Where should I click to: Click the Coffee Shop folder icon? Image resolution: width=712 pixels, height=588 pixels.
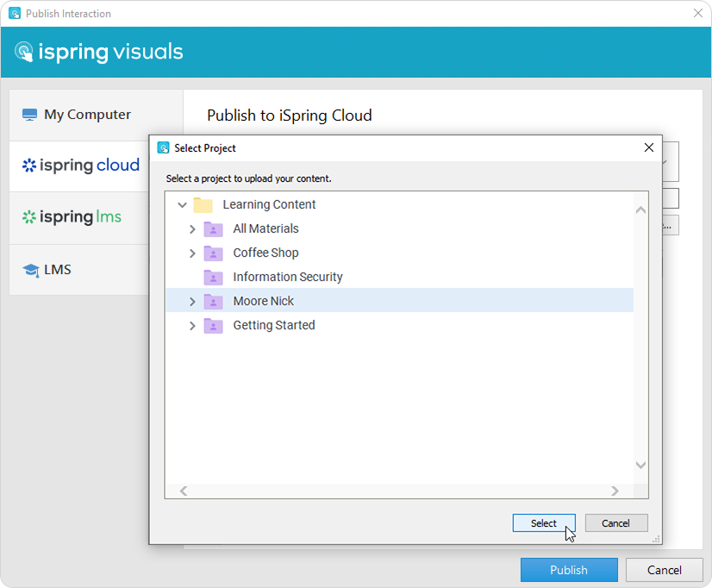tap(213, 253)
